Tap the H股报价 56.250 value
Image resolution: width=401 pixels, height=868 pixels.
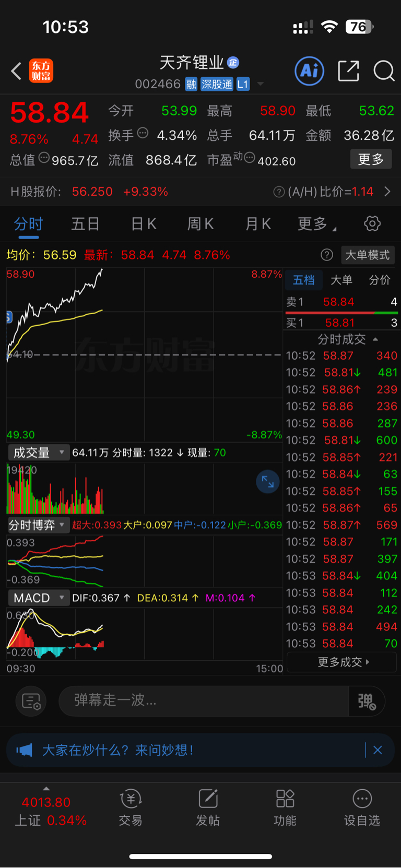pos(92,192)
